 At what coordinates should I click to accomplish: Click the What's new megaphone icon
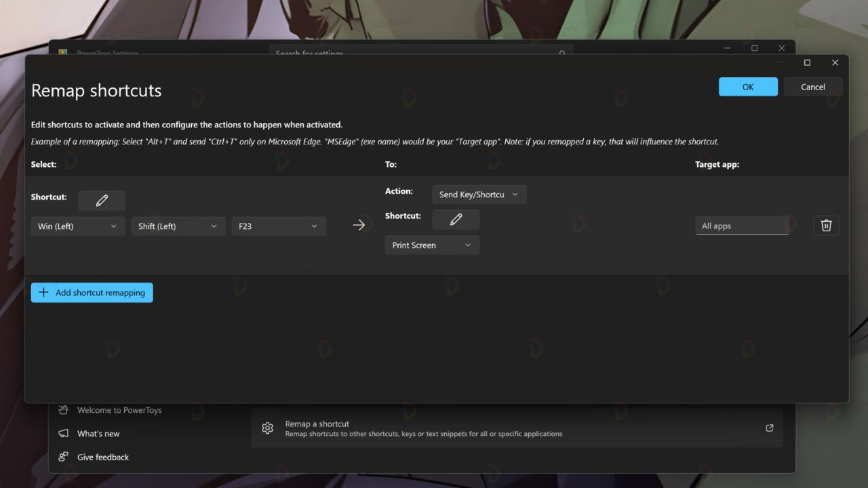(x=64, y=434)
